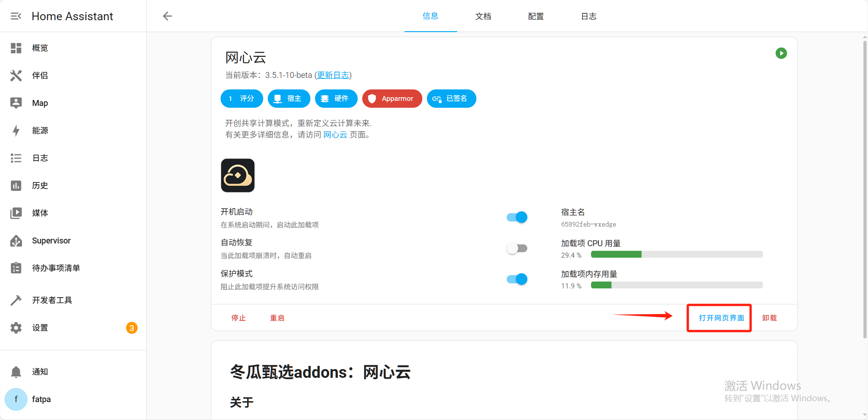
Task: Select the 开发者工具 hammer icon
Action: click(x=16, y=300)
